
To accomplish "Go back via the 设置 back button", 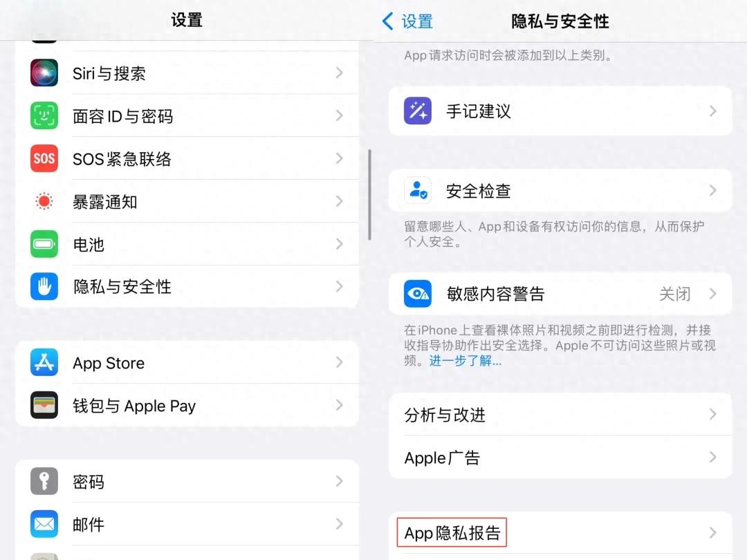I will (408, 21).
